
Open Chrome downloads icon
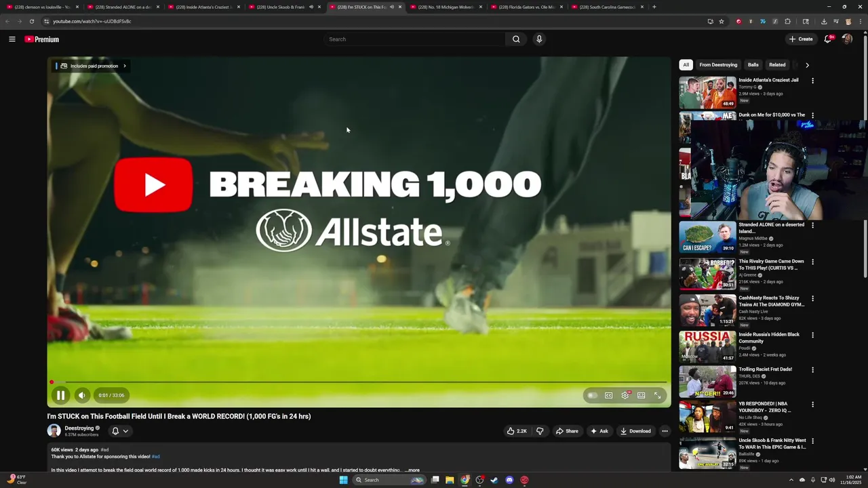824,21
